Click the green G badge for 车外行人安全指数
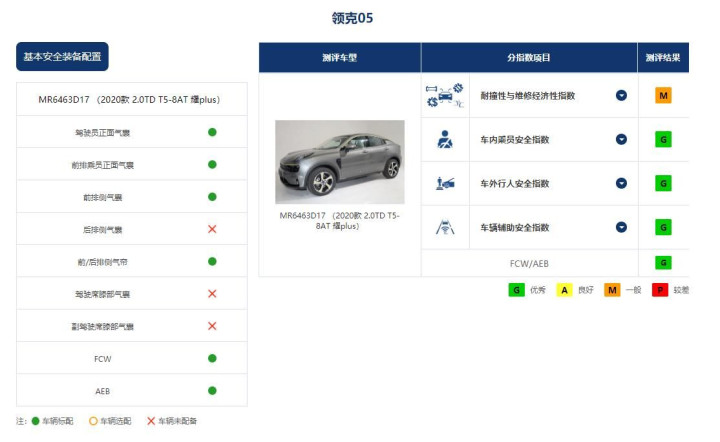Image resolution: width=720 pixels, height=442 pixels. click(x=663, y=184)
